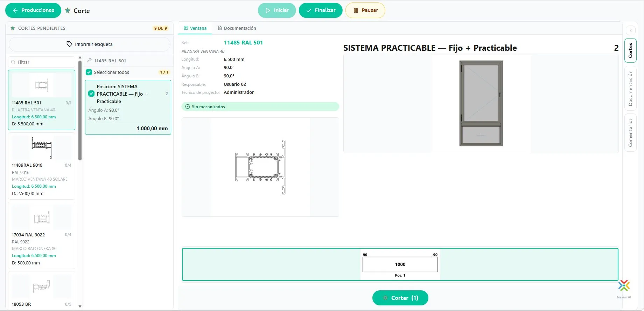Uncheck the Sistema Practicable position checkbox
Viewport: 644px width, 311px height.
click(x=91, y=94)
